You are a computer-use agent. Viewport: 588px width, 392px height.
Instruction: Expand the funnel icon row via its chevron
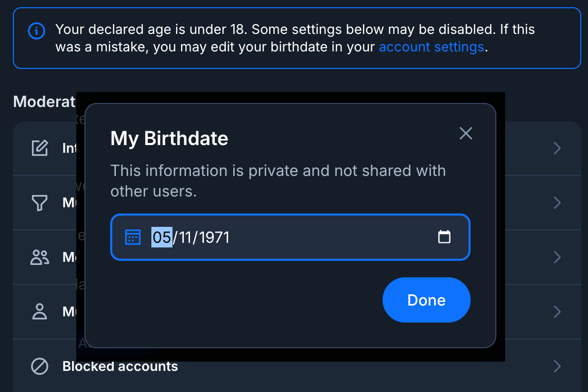click(557, 203)
